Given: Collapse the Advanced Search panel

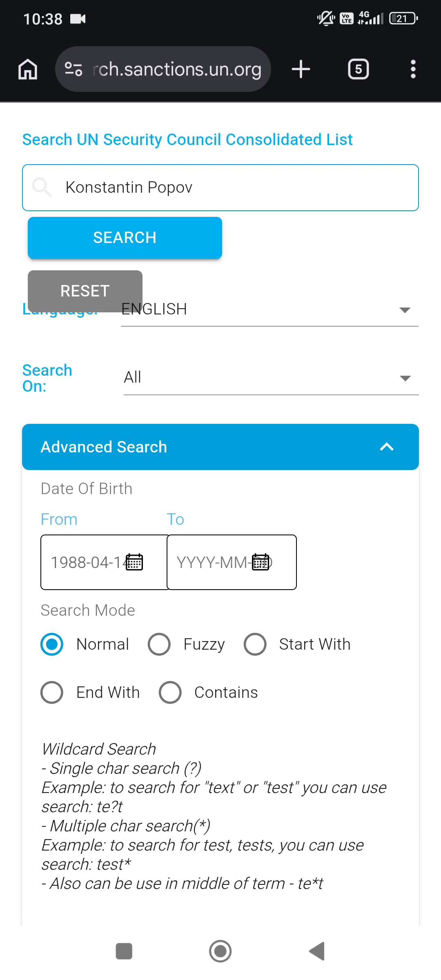Looking at the screenshot, I should tap(386, 447).
